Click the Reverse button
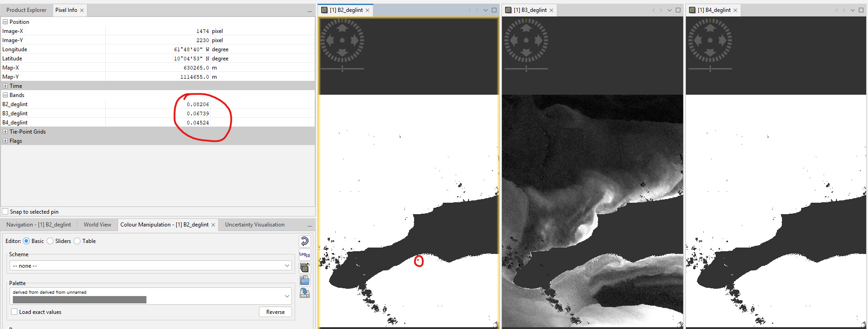Viewport: 868px width, 329px height. pyautogui.click(x=275, y=312)
